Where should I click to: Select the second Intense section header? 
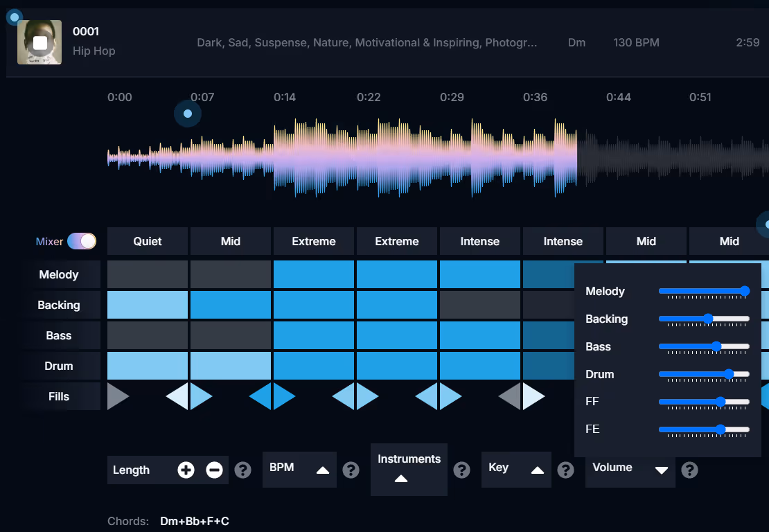click(563, 241)
